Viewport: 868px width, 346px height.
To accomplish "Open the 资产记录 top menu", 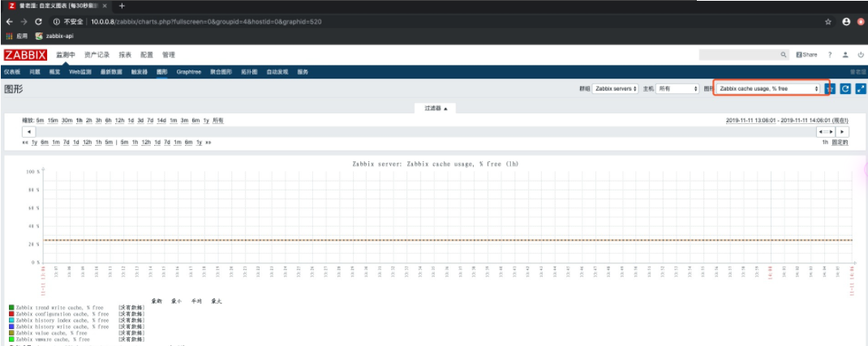I will point(97,55).
